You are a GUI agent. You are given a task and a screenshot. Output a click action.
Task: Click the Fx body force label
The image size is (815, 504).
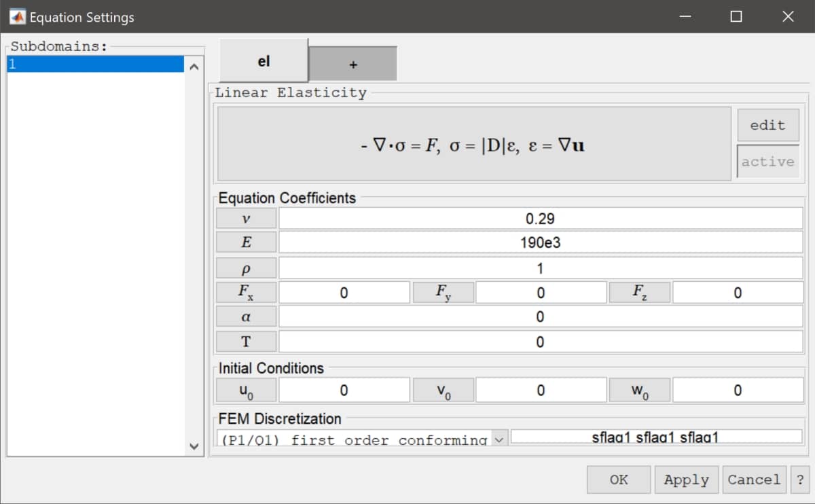pos(246,292)
